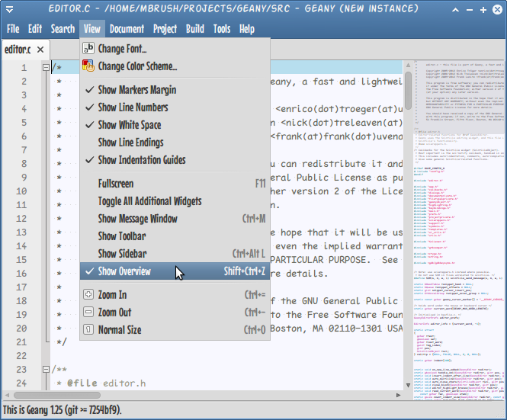The width and height of the screenshot is (507, 420).
Task: Choose Zoom Out menu entry
Action: (x=175, y=312)
